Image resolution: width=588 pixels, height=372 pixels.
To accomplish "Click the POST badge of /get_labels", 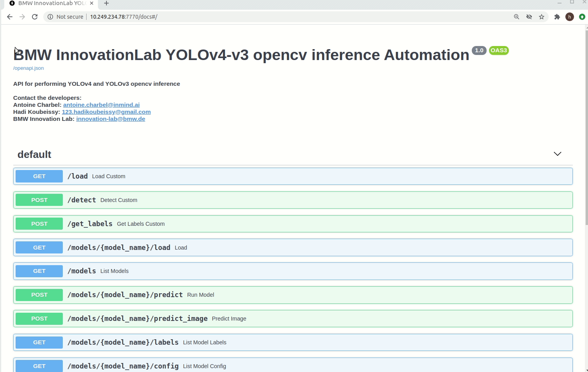I will tap(39, 224).
